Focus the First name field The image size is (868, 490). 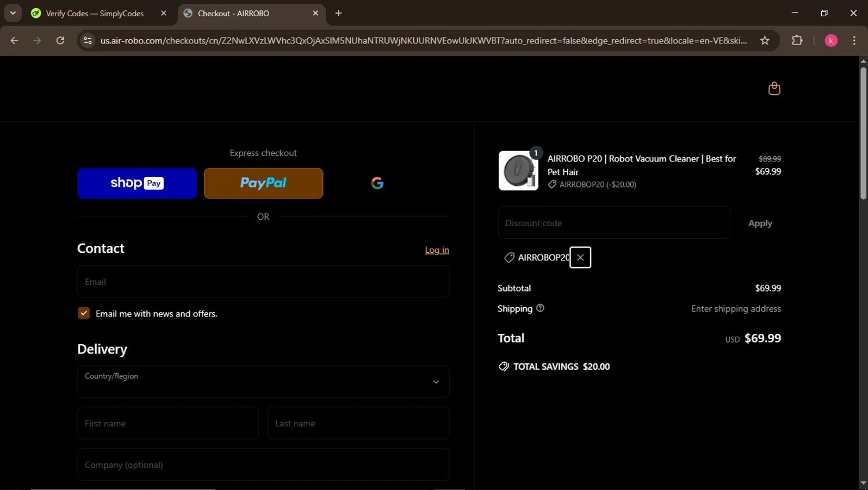tap(168, 423)
